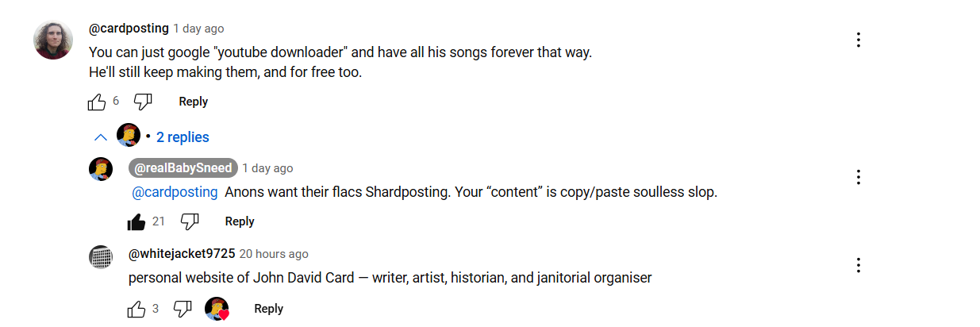Open three-dot menu on @realBabySneed reply
Screen dimensions: 980x327
pyautogui.click(x=858, y=177)
